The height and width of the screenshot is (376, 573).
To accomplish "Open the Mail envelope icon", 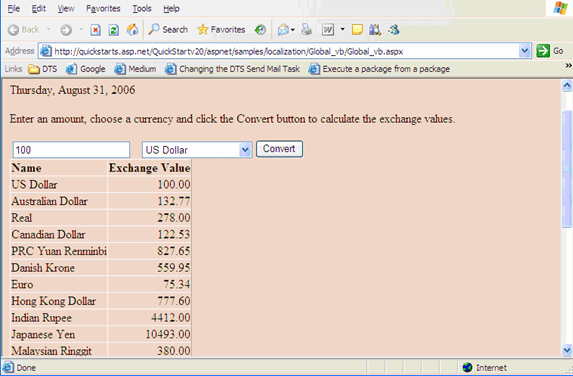I will [283, 30].
